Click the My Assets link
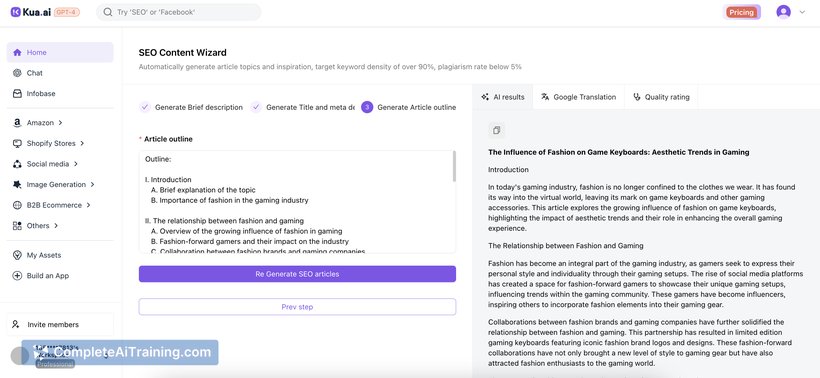The width and height of the screenshot is (820, 378). click(x=44, y=255)
